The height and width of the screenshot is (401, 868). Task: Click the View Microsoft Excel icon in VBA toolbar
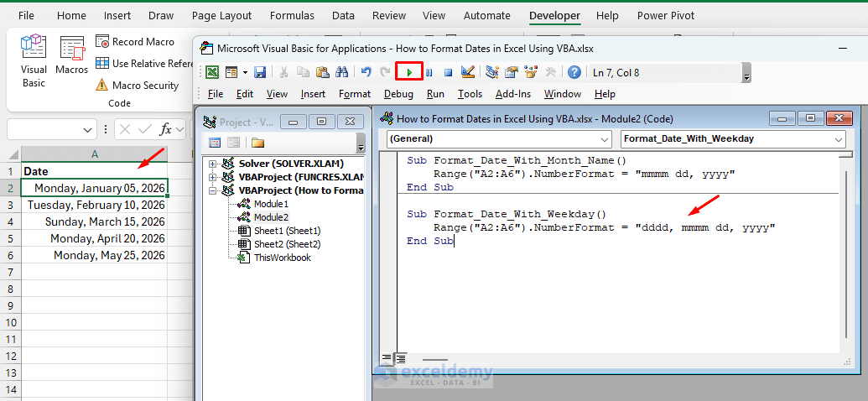[x=212, y=72]
